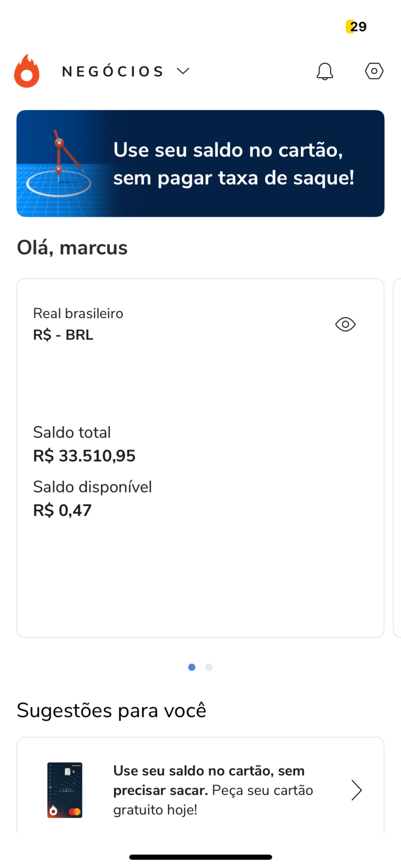Tap the Saldo disponível value R$ 0,47
Image resolution: width=401 pixels, height=868 pixels.
62,510
